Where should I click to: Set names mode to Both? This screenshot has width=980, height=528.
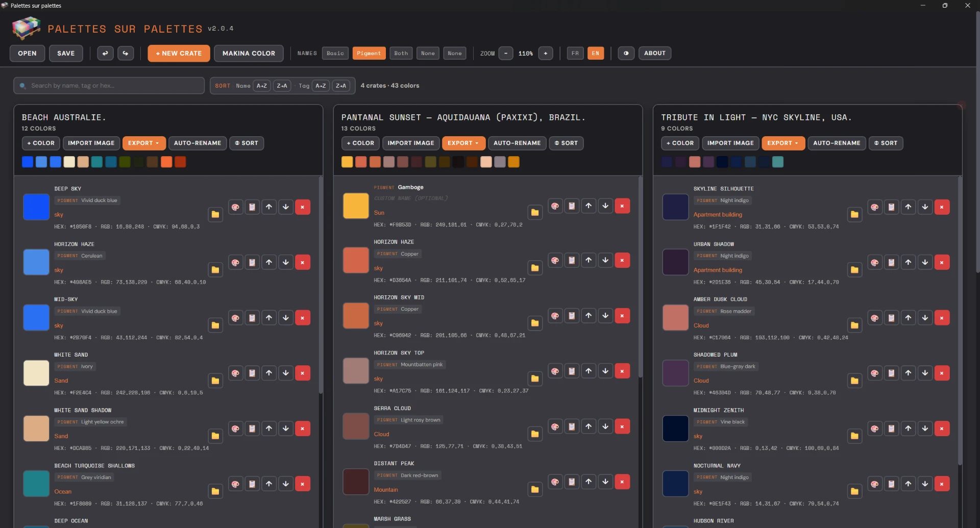coord(401,53)
